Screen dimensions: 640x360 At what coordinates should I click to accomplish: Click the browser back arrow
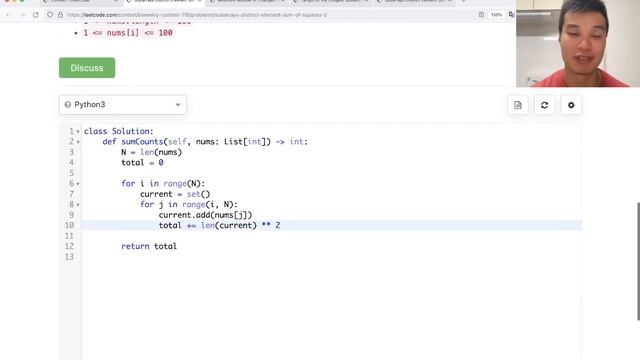point(8,15)
